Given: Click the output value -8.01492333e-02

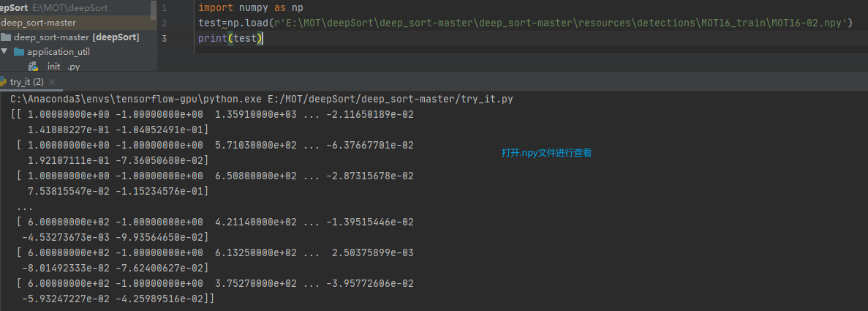Looking at the screenshot, I should 66,268.
